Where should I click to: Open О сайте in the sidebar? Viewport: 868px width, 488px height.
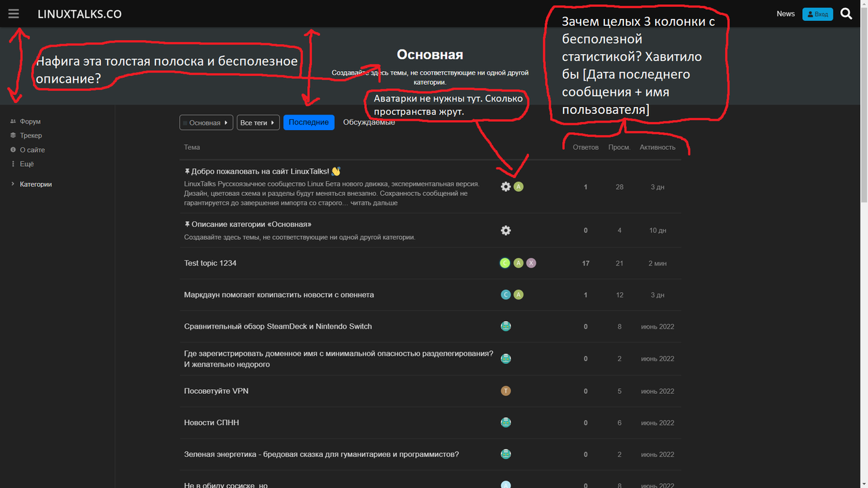32,150
